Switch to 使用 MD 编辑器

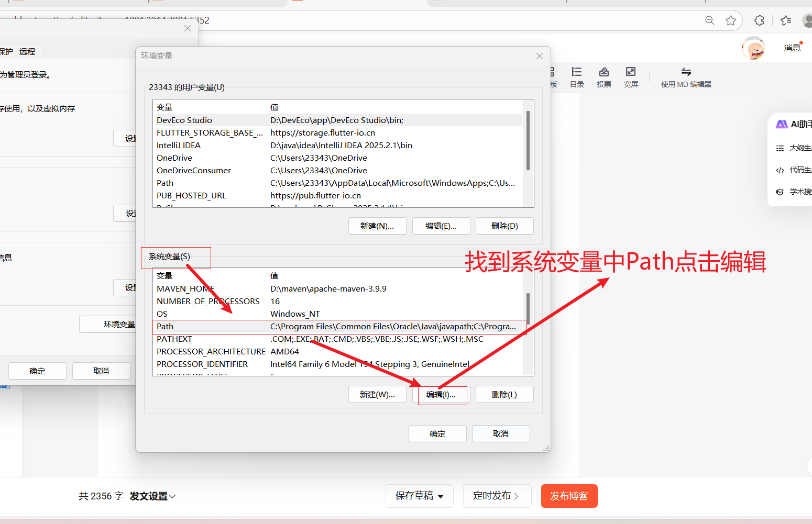686,77
